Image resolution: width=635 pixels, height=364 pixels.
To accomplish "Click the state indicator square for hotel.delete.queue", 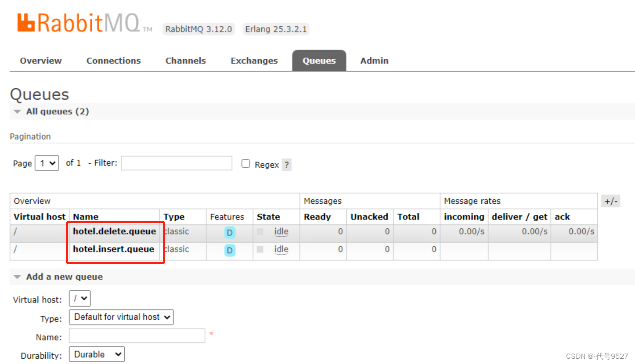I will point(260,231).
